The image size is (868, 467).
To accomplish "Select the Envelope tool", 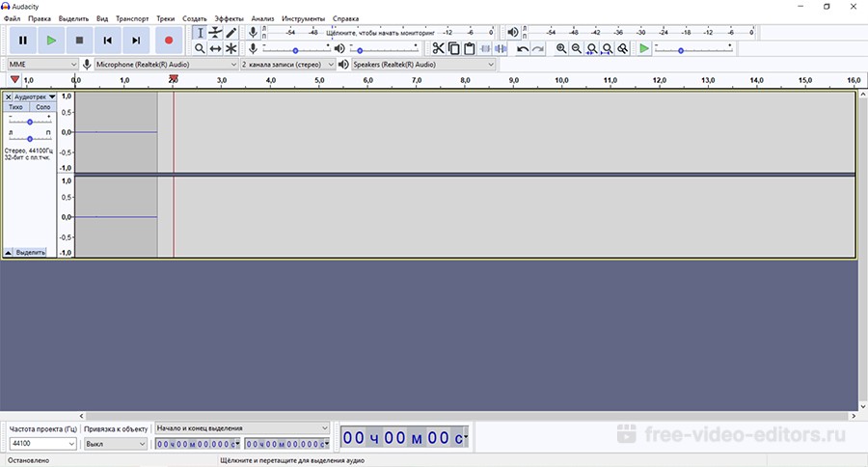I will 215,33.
